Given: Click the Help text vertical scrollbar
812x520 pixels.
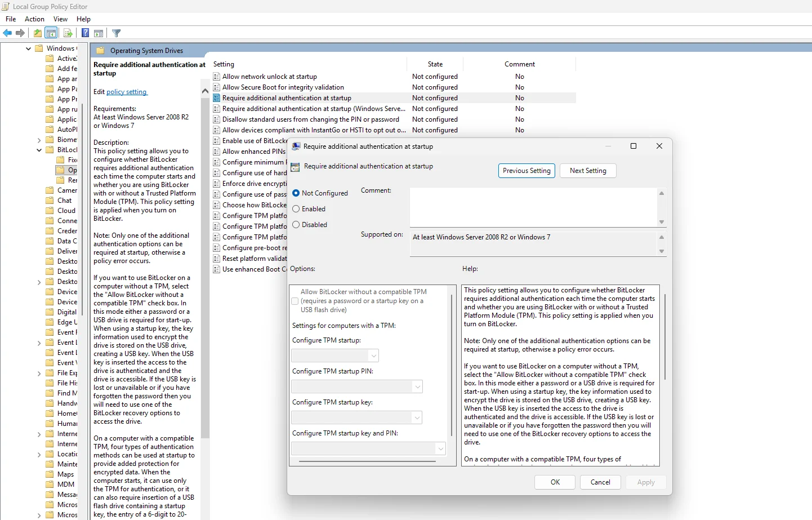Looking at the screenshot, I should click(x=665, y=337).
